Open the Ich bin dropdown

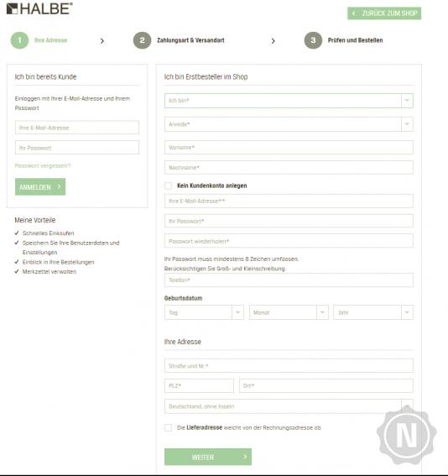click(289, 101)
